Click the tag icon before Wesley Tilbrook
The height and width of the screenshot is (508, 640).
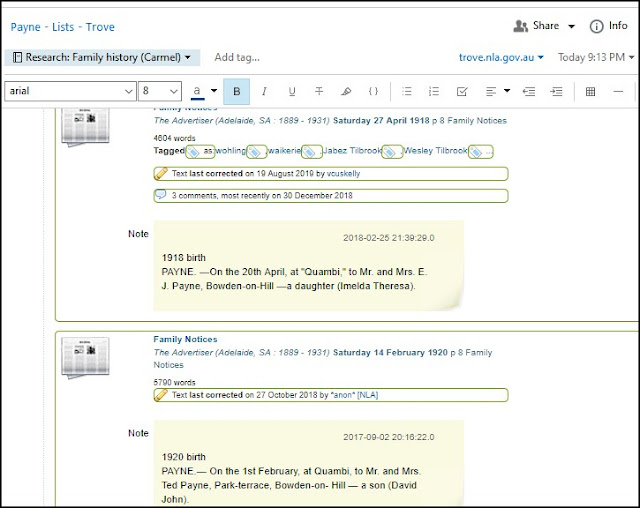click(390, 152)
